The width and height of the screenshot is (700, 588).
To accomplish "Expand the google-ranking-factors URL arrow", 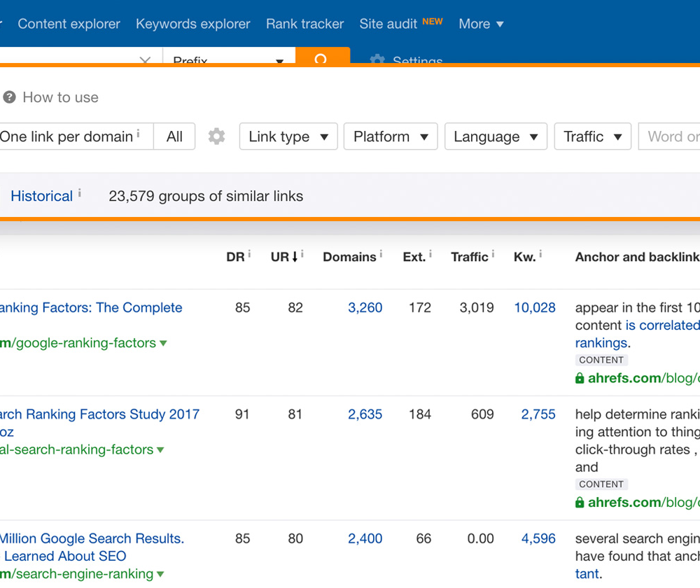I will click(x=163, y=343).
